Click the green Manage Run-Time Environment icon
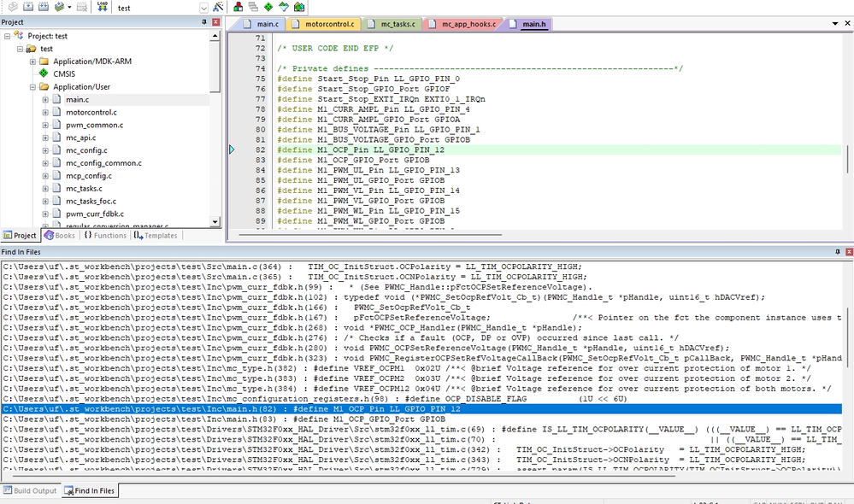Screen dimensions: 854x504 (x=268, y=7)
